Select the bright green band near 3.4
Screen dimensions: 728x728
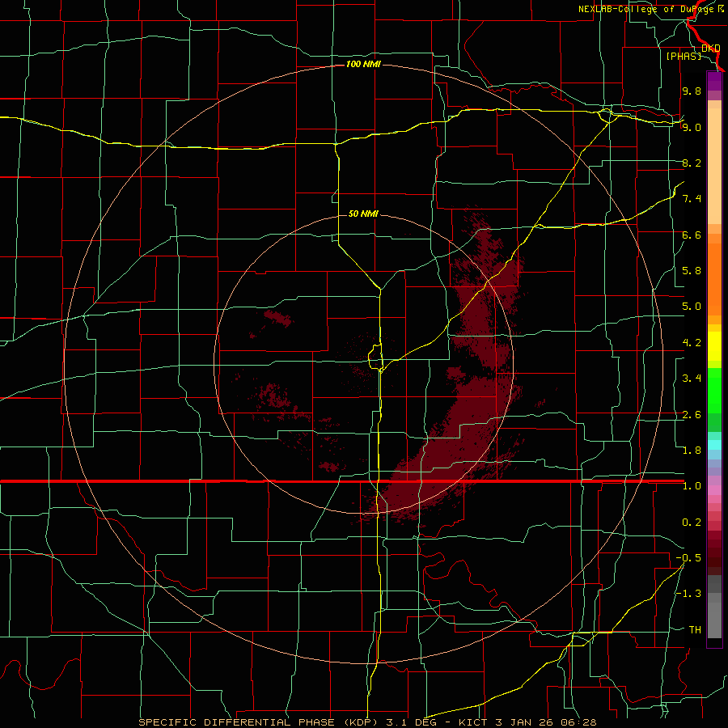pos(714,391)
